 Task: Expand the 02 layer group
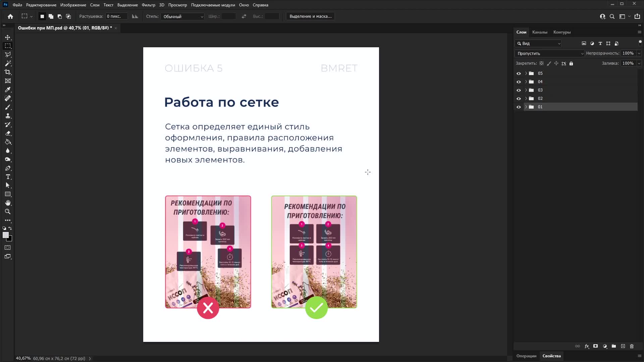526,99
